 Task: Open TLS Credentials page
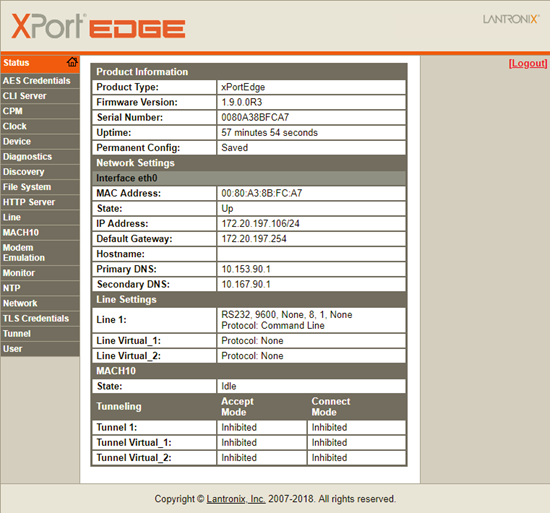[40, 318]
